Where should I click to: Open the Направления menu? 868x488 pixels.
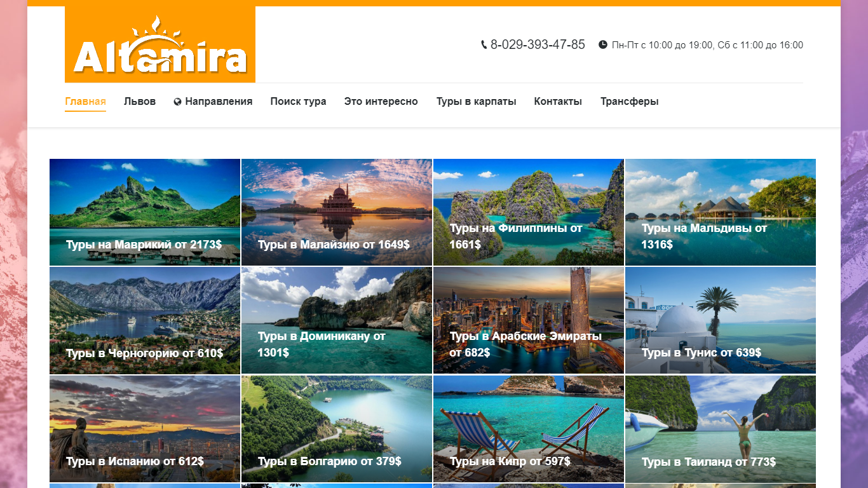pos(213,102)
